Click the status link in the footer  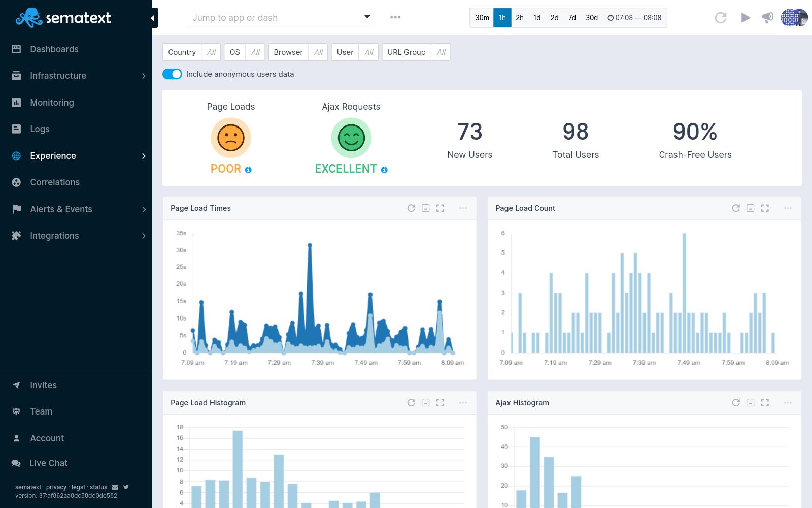(x=98, y=487)
